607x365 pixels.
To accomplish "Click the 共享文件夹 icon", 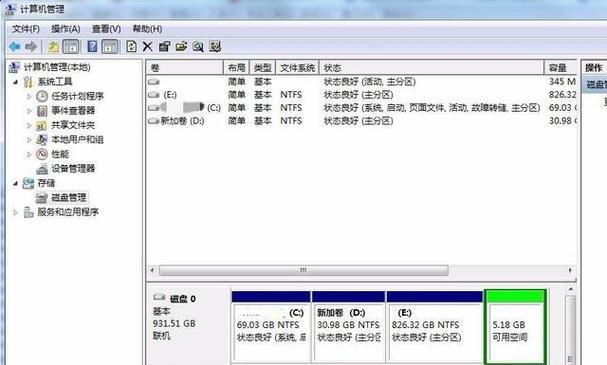I will [x=42, y=125].
